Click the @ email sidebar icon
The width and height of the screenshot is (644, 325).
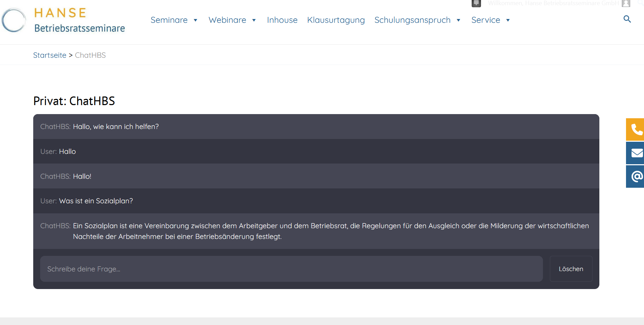[x=636, y=176]
